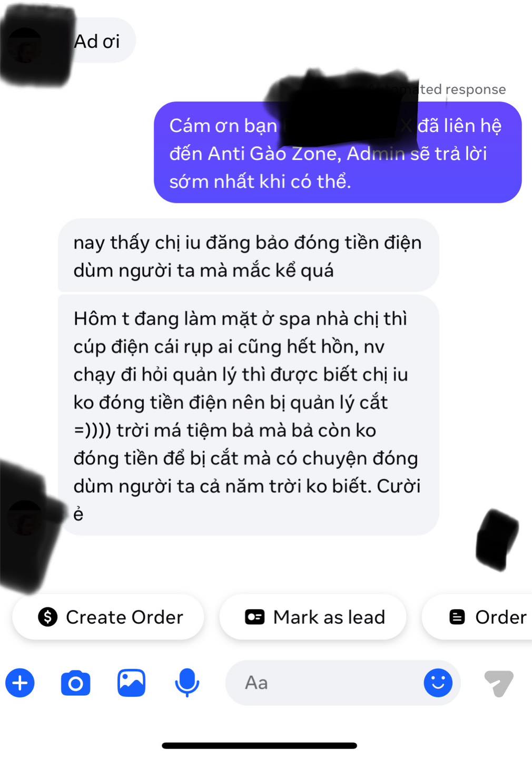Click the contact card icon in Mark as lead

coord(255,617)
